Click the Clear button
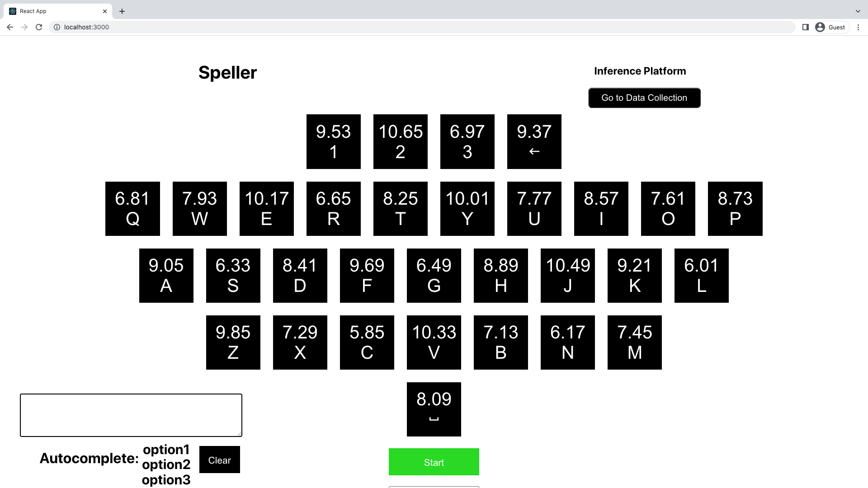 click(220, 460)
